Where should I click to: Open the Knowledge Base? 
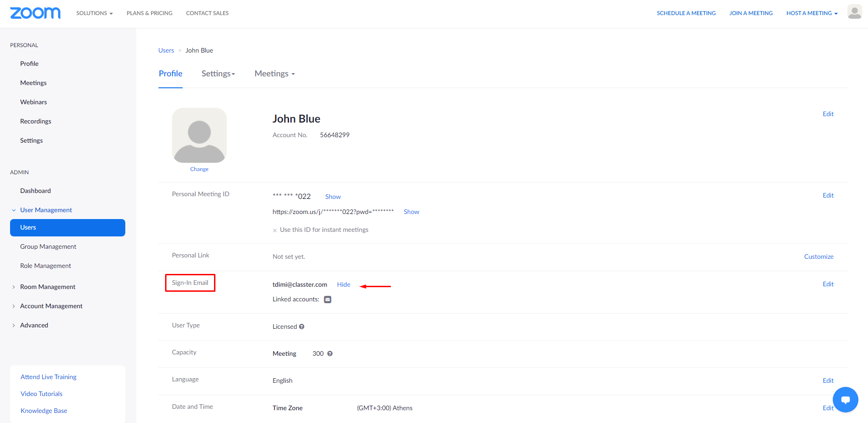coord(44,411)
